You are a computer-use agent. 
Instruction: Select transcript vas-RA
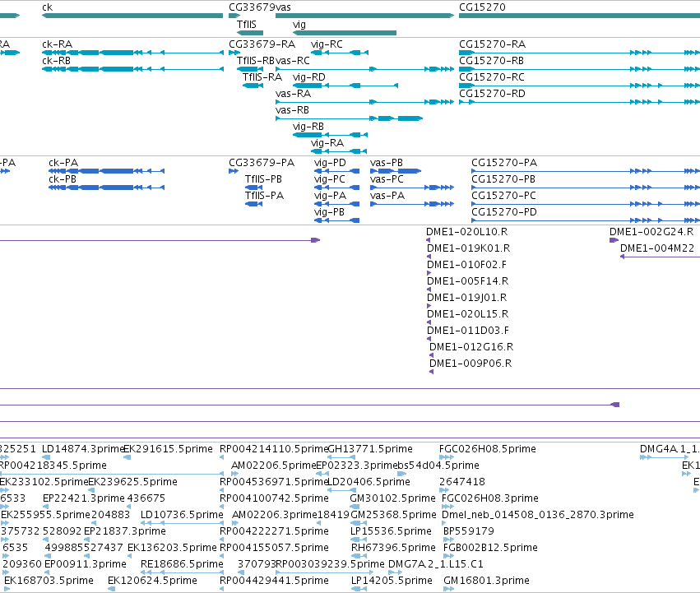click(x=364, y=102)
